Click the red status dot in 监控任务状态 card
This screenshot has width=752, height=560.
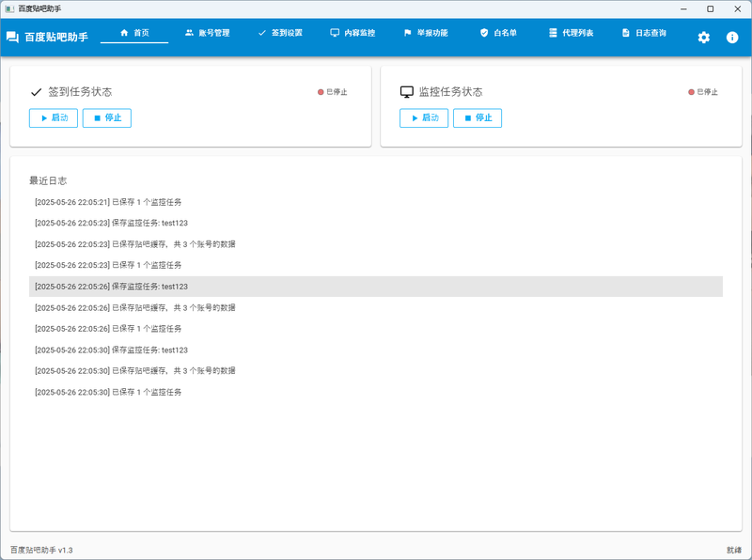pos(691,92)
